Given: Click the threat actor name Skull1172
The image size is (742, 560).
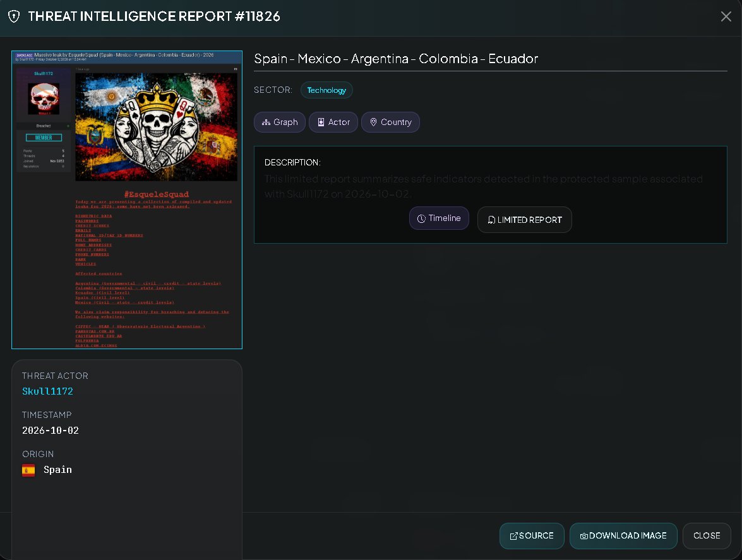Looking at the screenshot, I should point(47,391).
